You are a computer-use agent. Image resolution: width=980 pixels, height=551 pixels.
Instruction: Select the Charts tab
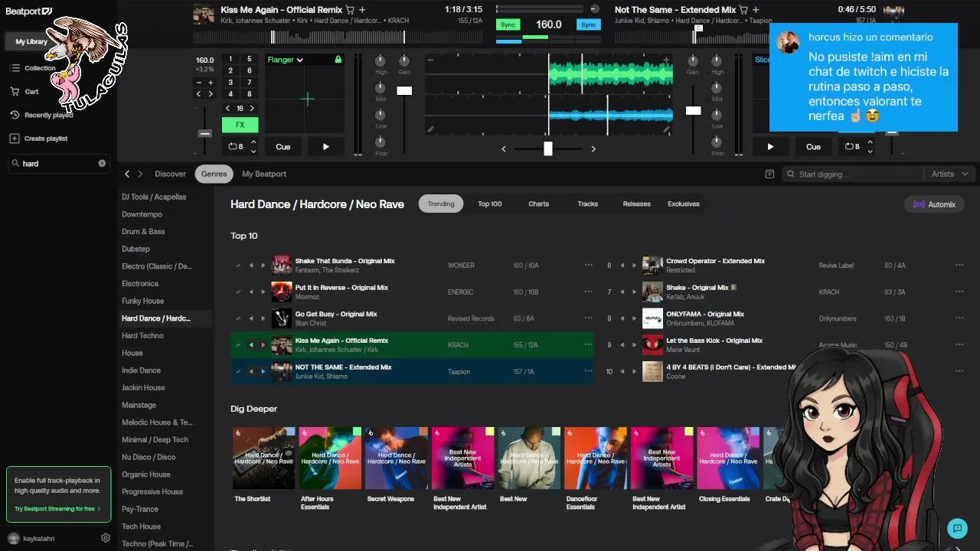tap(538, 204)
